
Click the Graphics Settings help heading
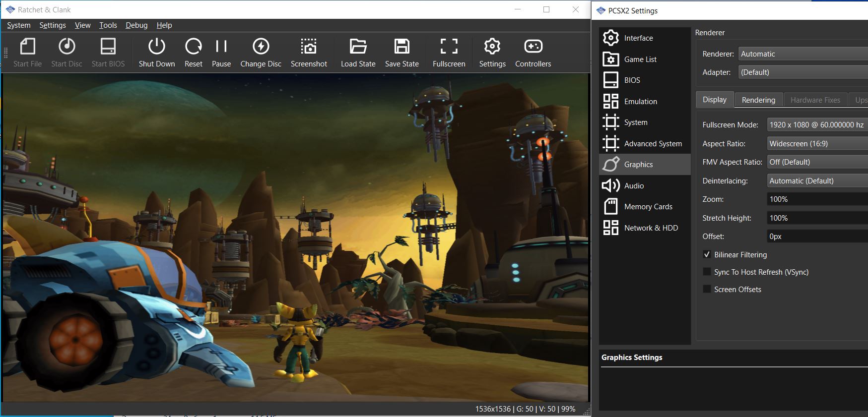pos(632,357)
